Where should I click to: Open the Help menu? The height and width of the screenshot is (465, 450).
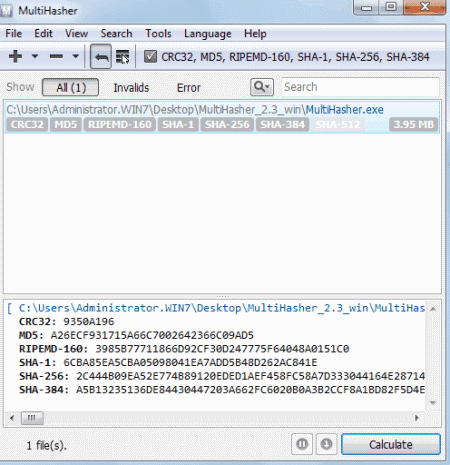coord(255,34)
